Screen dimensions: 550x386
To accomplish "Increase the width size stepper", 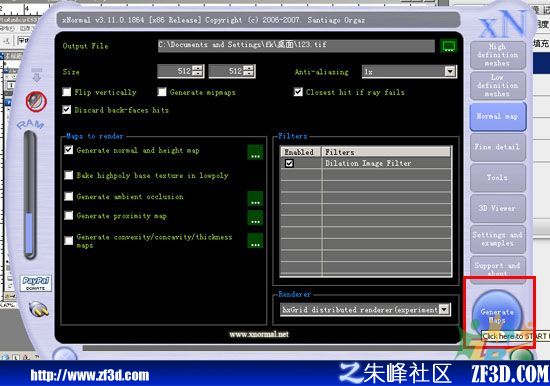I will (x=198, y=68).
